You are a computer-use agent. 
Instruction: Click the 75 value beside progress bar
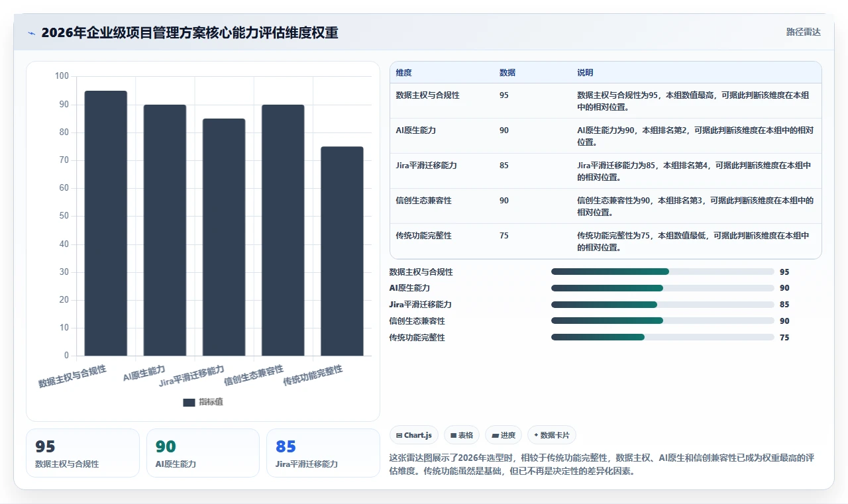pyautogui.click(x=784, y=337)
